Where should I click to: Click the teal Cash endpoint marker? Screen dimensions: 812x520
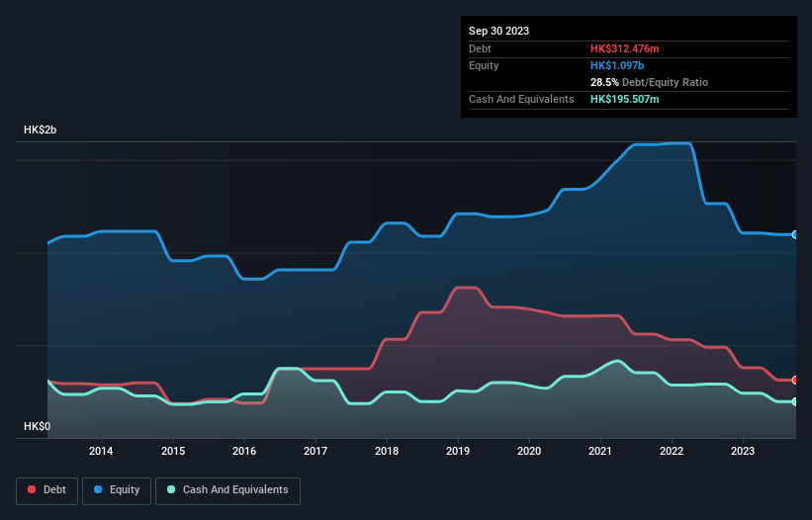(795, 402)
